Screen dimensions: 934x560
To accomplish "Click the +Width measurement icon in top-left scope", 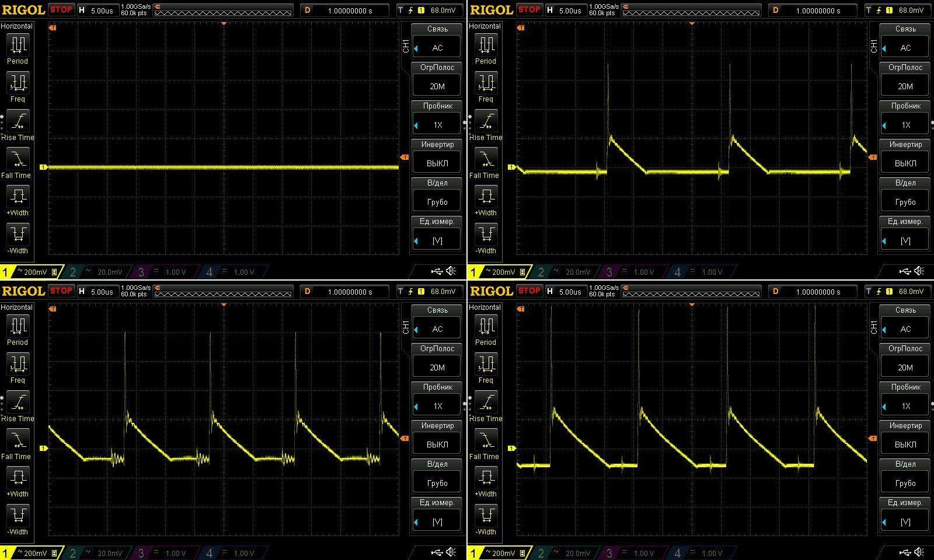I will 18,197.
